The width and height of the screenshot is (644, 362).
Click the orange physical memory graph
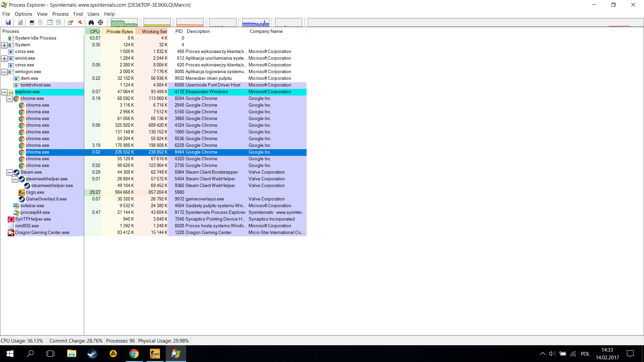point(190,22)
